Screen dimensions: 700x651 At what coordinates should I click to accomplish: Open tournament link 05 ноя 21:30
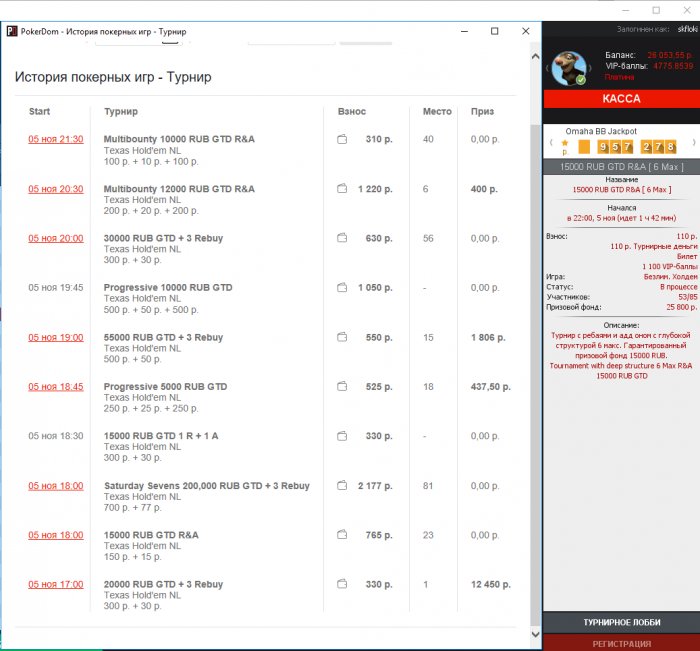point(56,139)
